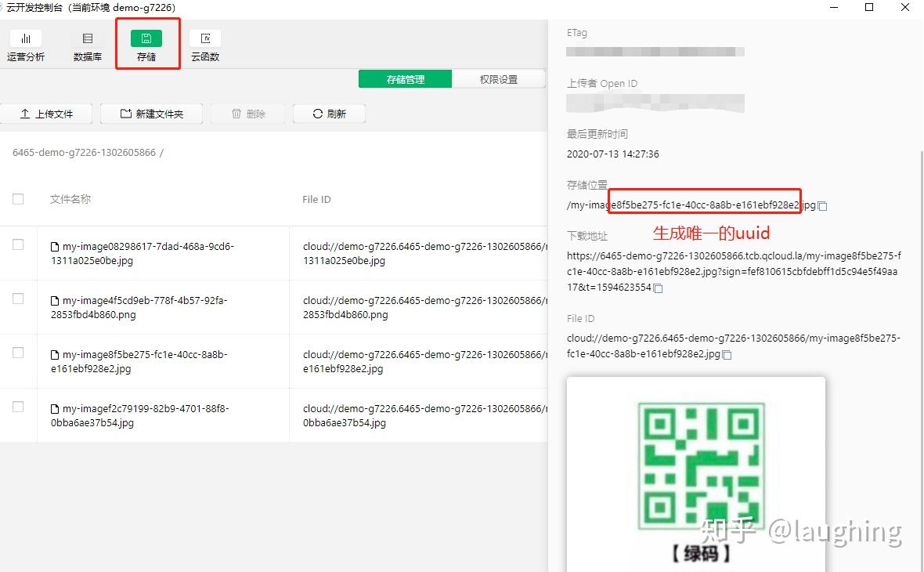Image resolution: width=924 pixels, height=572 pixels.
Task: Open the 云函数 cloud functions section
Action: tap(205, 46)
